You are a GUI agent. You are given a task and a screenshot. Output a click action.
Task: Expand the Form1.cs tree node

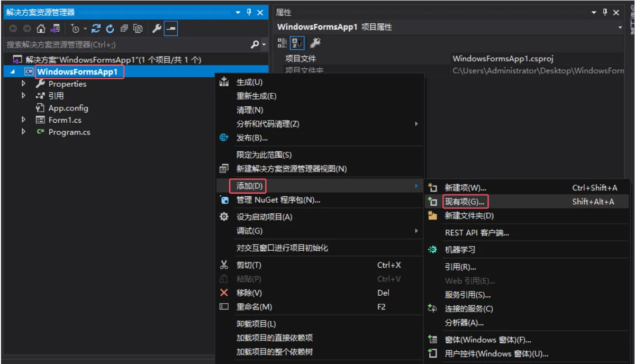point(24,120)
